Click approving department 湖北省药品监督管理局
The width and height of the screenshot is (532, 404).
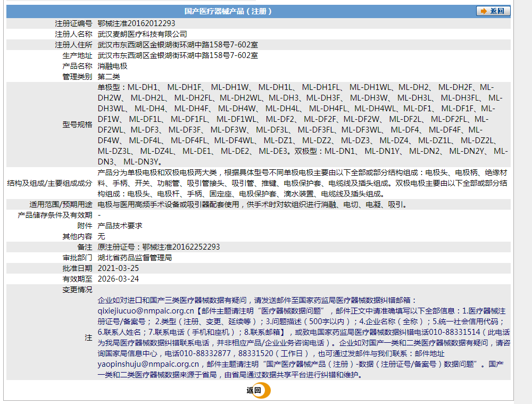tap(135, 258)
